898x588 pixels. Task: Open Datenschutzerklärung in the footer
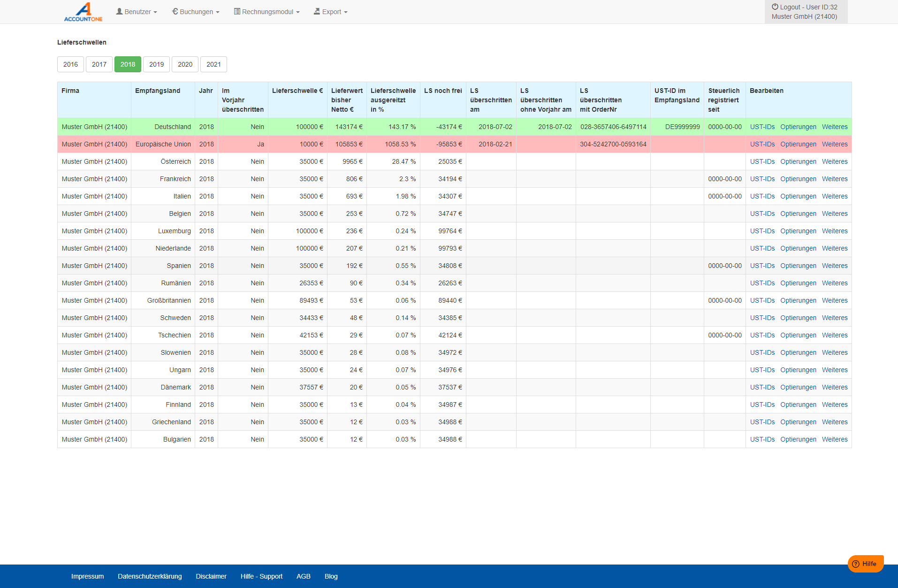pos(150,576)
